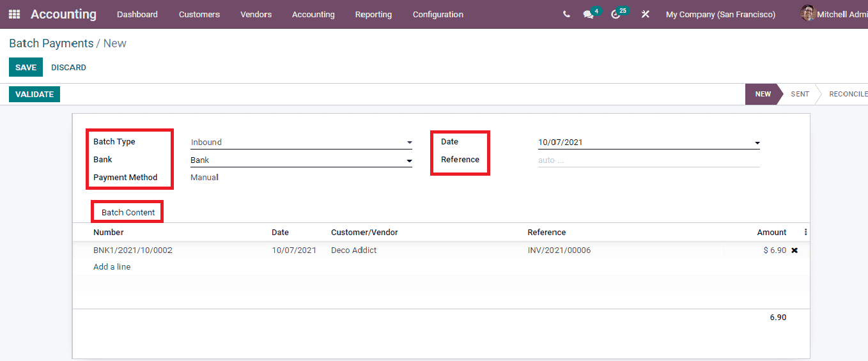Screen dimensions: 868x361
Task: Click the debug tools X icon
Action: pos(645,14)
